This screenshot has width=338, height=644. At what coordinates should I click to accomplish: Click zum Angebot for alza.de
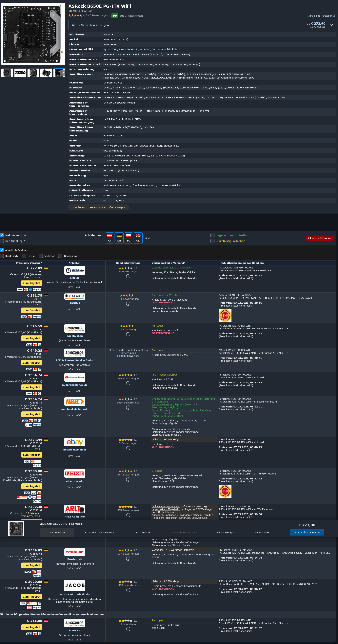point(31,283)
